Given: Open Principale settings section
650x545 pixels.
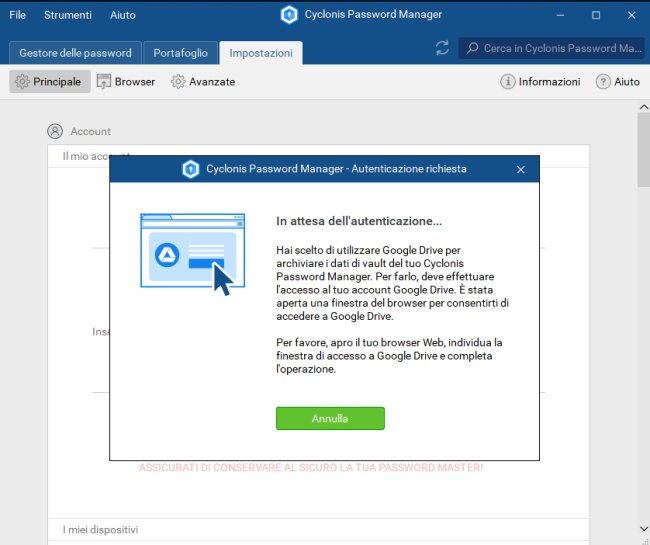Looking at the screenshot, I should click(50, 82).
